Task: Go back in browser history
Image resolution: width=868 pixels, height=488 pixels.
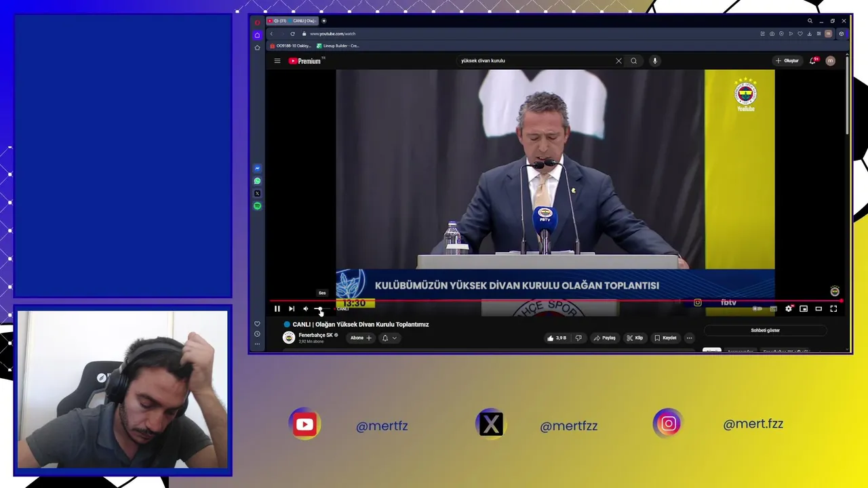Action: click(271, 34)
